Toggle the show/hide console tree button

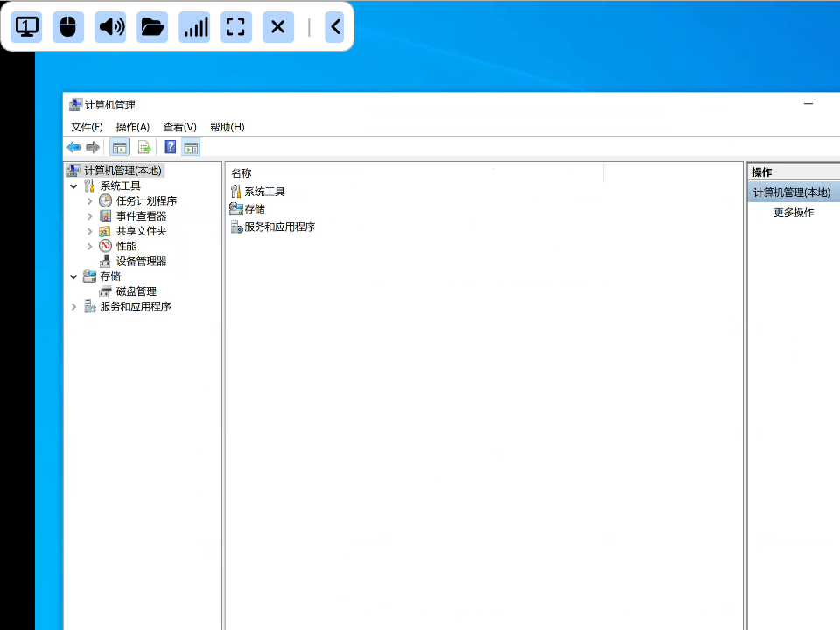coord(120,147)
